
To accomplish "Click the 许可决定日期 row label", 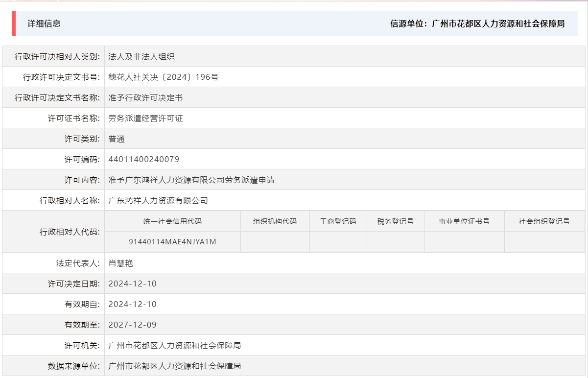I will (72, 283).
